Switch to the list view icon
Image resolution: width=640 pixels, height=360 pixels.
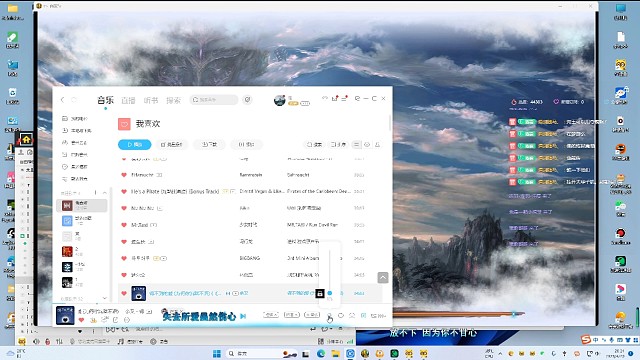[x=356, y=144]
